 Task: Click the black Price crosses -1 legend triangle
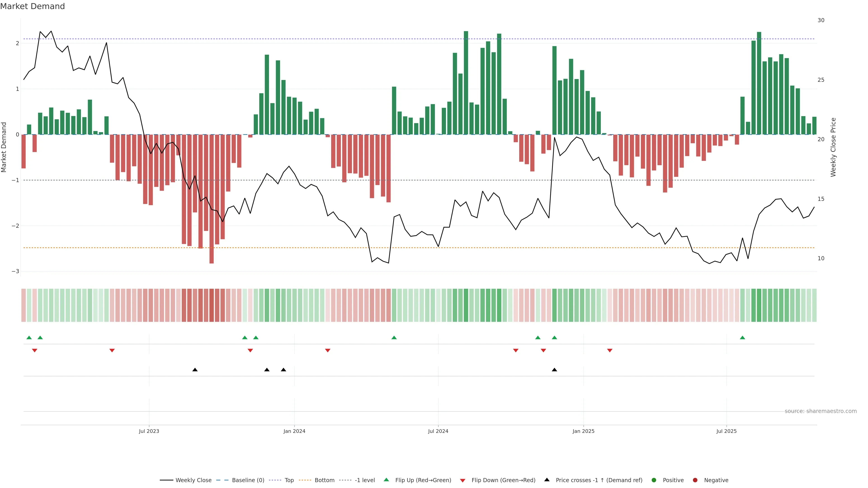click(547, 480)
